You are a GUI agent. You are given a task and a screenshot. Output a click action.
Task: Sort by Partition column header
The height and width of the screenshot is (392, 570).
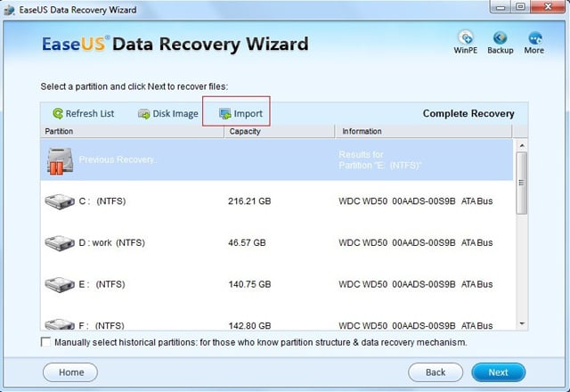[x=133, y=131]
